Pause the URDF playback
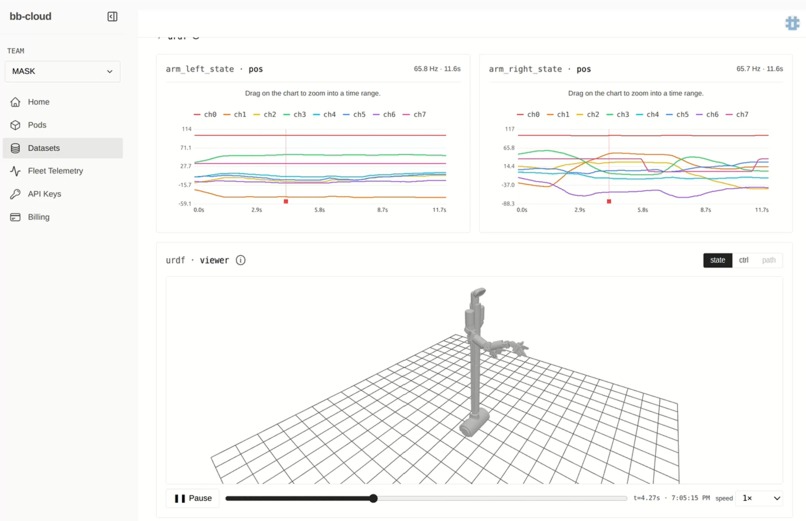Viewport: 806px width, 521px height. pos(193,498)
